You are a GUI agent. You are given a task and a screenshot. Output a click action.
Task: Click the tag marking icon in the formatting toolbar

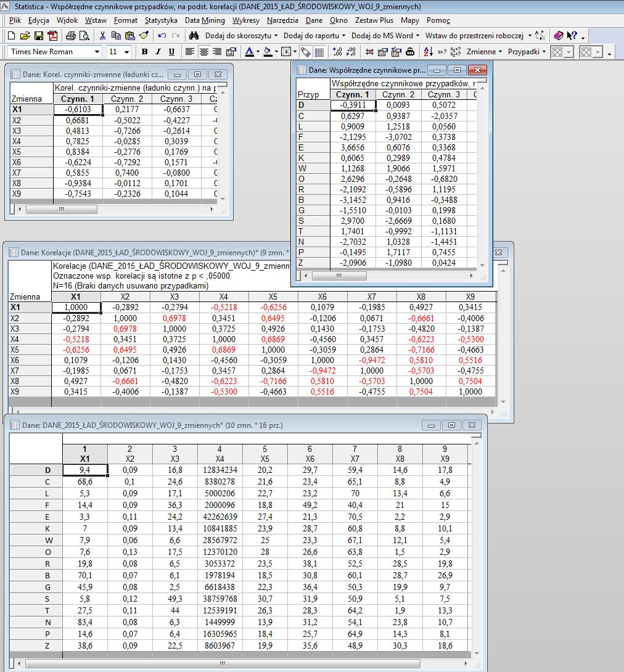306,52
